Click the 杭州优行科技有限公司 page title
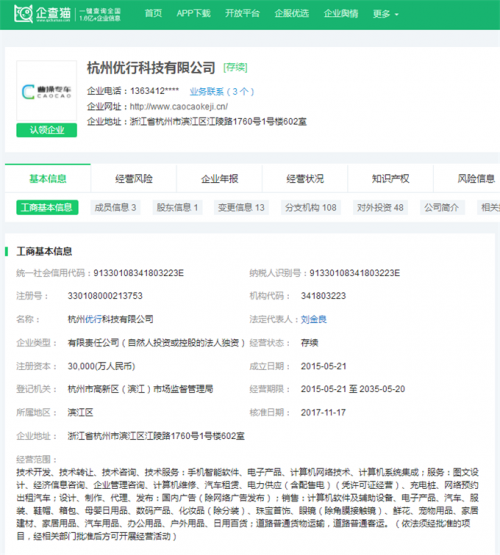This screenshot has height=555, width=500. coord(151,68)
